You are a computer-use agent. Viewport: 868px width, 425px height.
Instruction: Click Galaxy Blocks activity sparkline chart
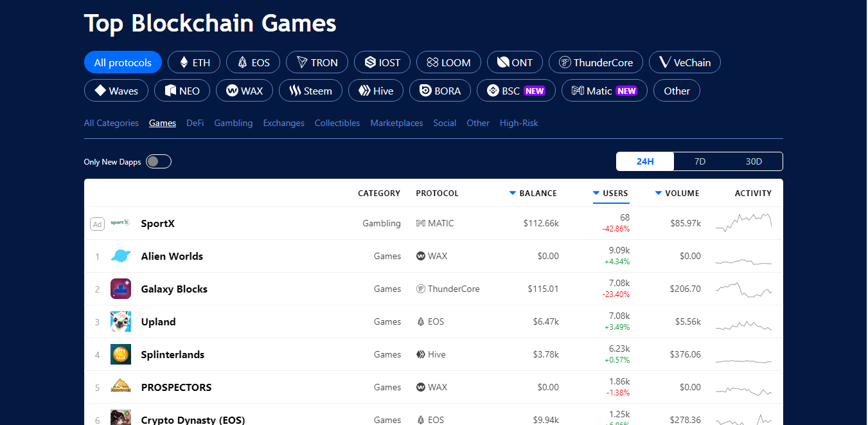click(744, 289)
